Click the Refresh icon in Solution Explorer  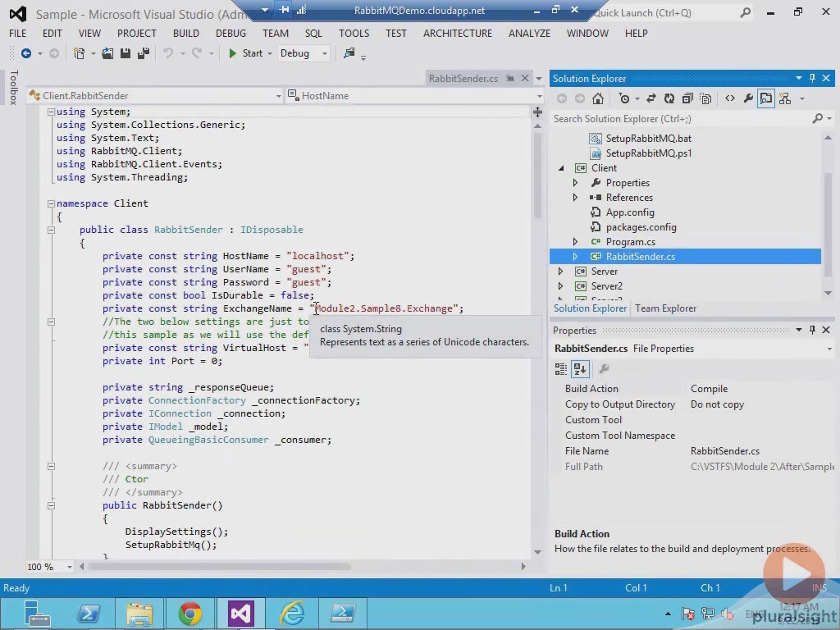click(669, 98)
